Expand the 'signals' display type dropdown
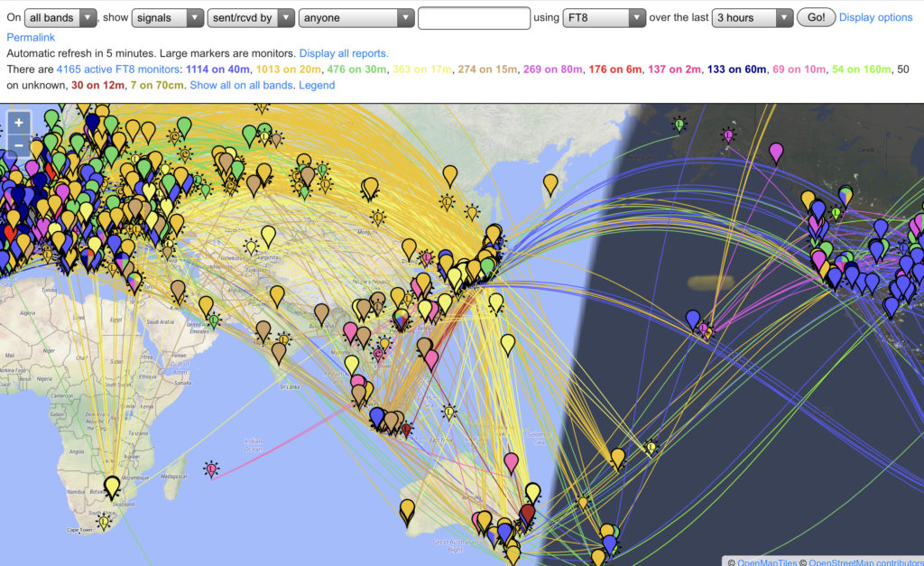 (168, 17)
